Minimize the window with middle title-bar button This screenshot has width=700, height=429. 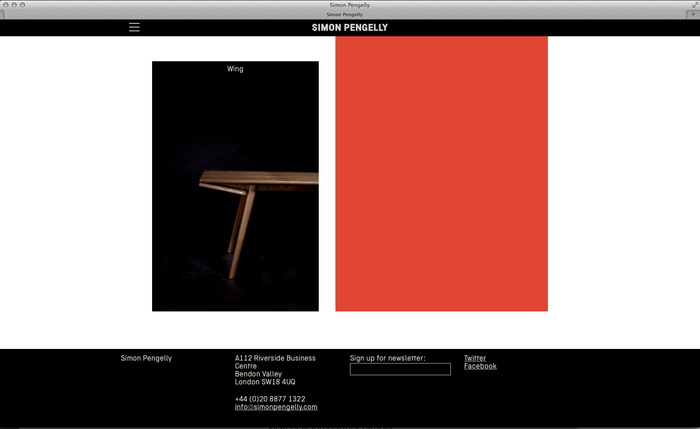[x=14, y=5]
